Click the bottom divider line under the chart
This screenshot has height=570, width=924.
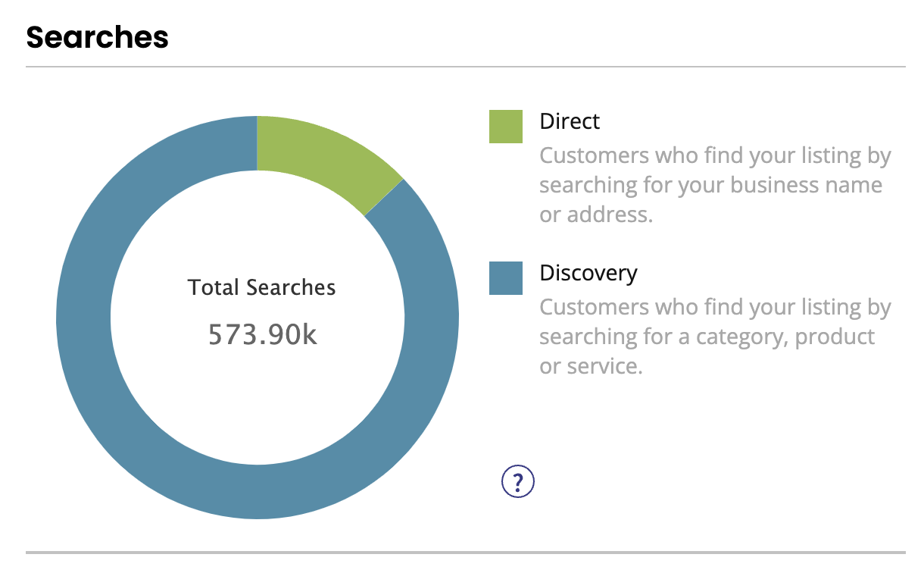pyautogui.click(x=466, y=552)
